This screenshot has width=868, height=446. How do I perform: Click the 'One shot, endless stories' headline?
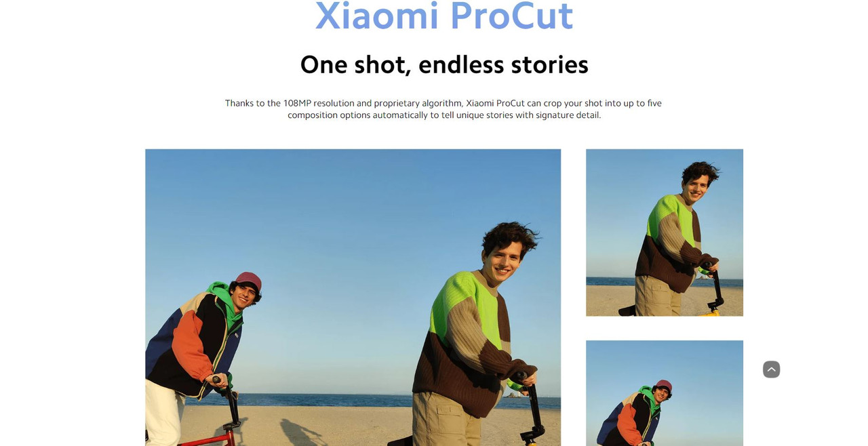point(444,65)
